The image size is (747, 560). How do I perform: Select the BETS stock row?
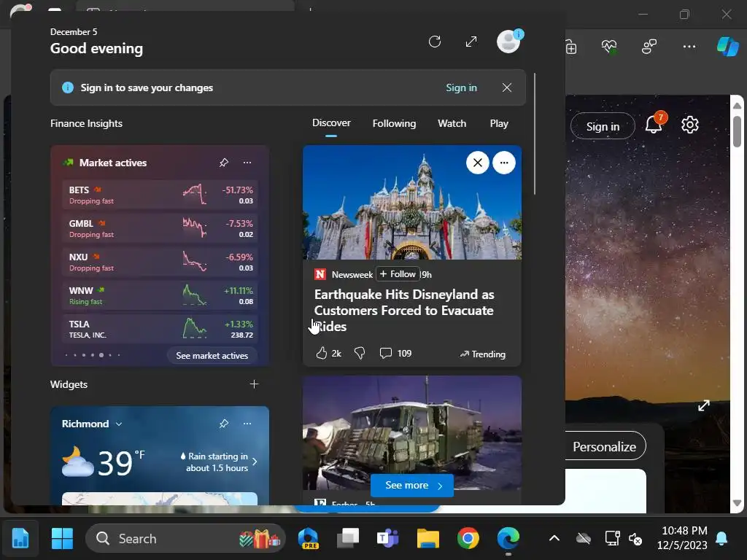click(x=160, y=194)
